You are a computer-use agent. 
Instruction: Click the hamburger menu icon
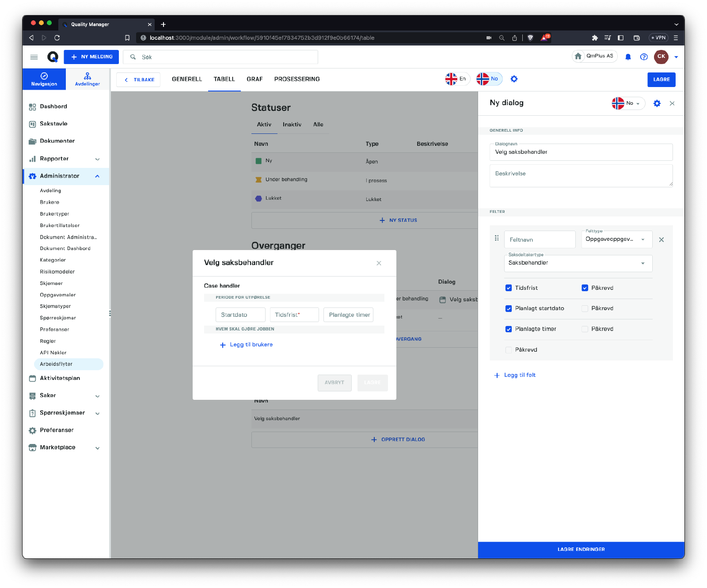[x=34, y=57]
